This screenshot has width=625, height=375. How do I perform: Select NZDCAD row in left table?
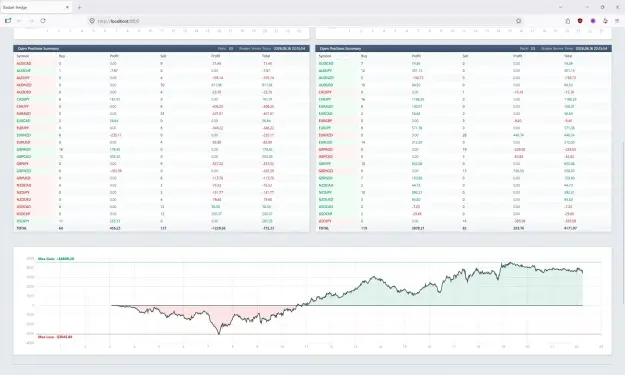pos(161,185)
